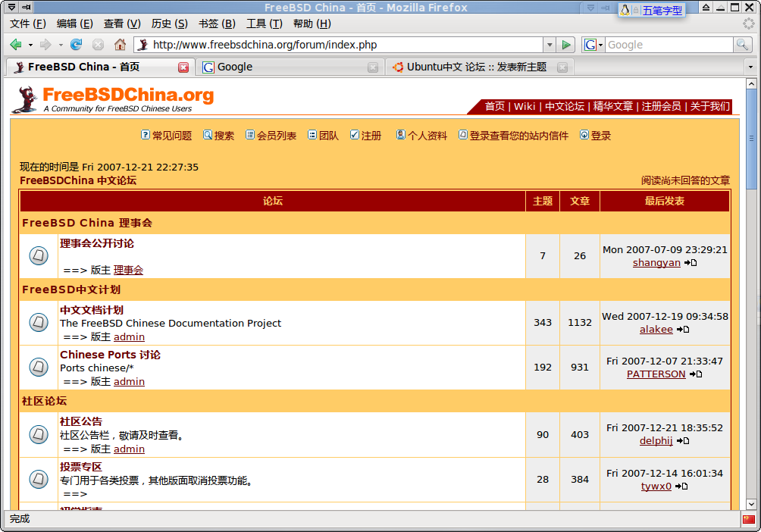This screenshot has height=532, width=761.
Task: Switch to the Ubuntu中文 论坛 tab
Action: [x=480, y=67]
